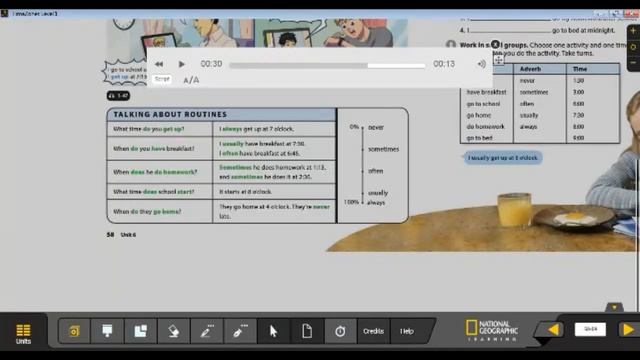This screenshot has width=640, height=360.
Task: Select the eraser tool
Action: [x=174, y=331]
